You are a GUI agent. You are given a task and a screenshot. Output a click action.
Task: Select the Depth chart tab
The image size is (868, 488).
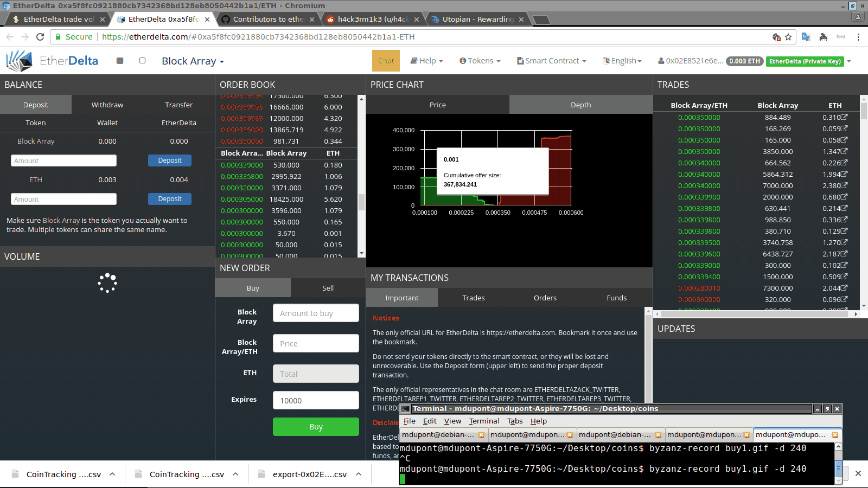(581, 105)
